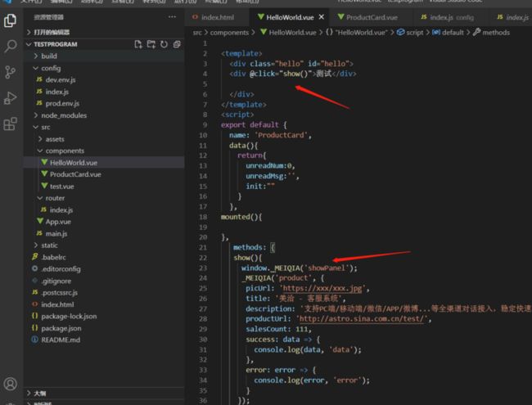The image size is (532, 405).
Task: Refresh the explorer tree
Action: 164,44
